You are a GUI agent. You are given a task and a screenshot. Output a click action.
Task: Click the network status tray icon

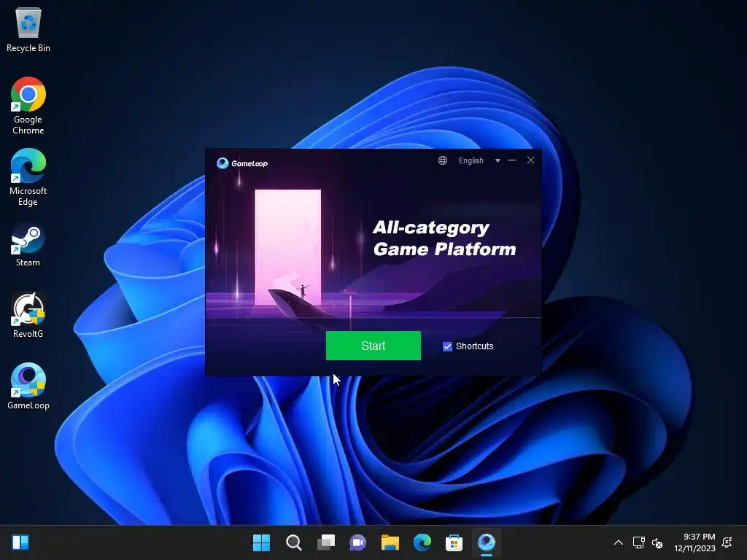[638, 542]
